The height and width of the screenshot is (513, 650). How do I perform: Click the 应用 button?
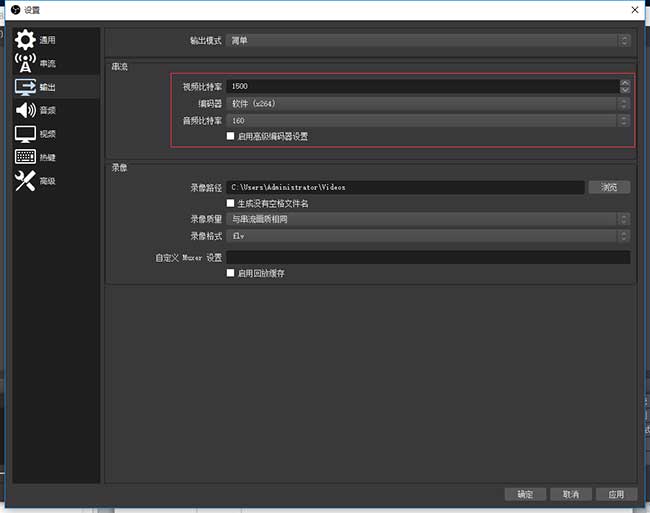click(x=615, y=494)
